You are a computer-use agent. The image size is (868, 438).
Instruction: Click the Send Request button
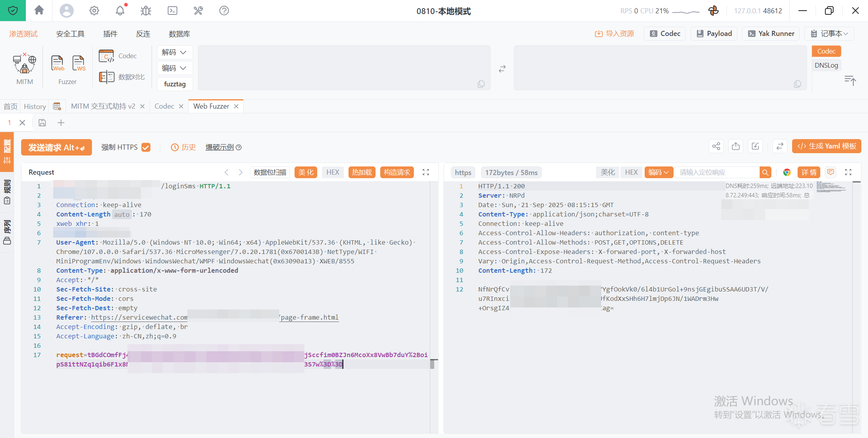click(56, 147)
